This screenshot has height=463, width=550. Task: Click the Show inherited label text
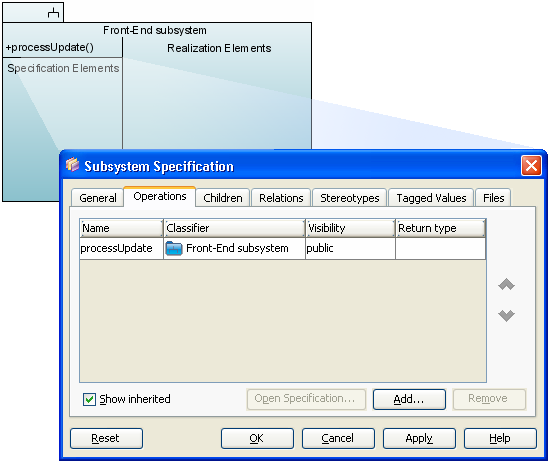135,399
